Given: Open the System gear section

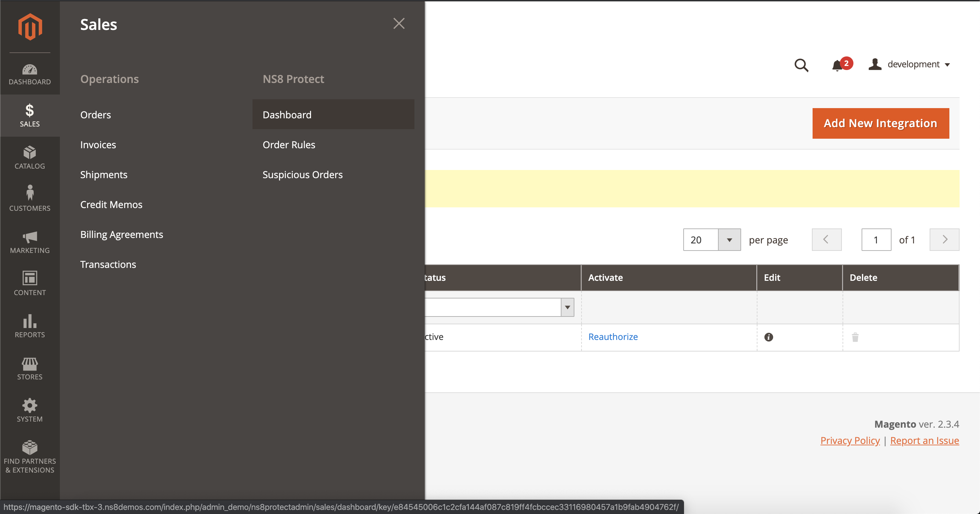Looking at the screenshot, I should (x=30, y=410).
